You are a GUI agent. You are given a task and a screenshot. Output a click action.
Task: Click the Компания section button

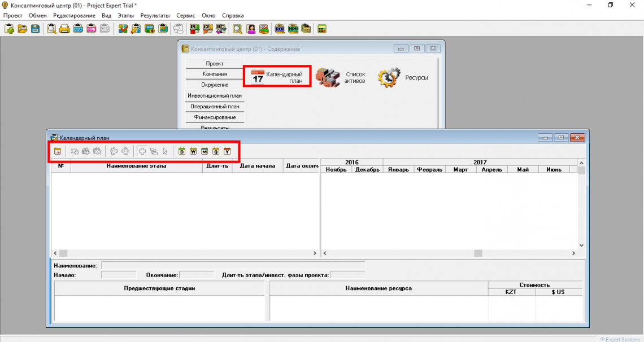click(215, 74)
